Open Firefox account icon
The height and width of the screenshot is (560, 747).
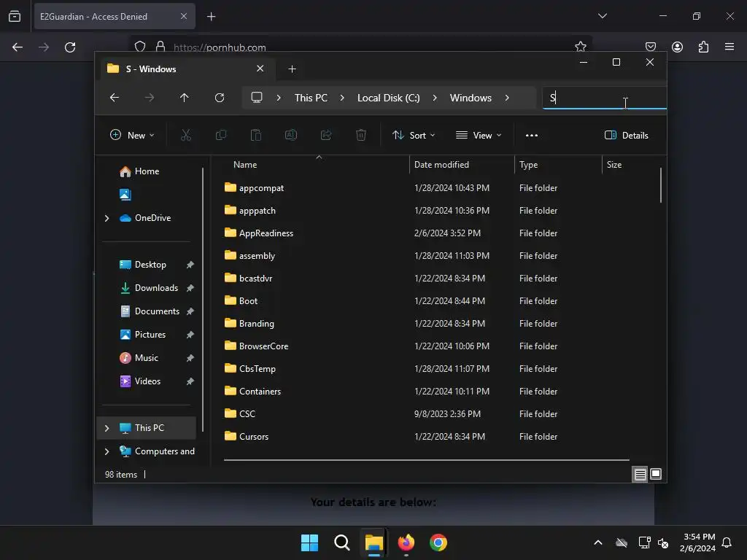click(x=677, y=47)
